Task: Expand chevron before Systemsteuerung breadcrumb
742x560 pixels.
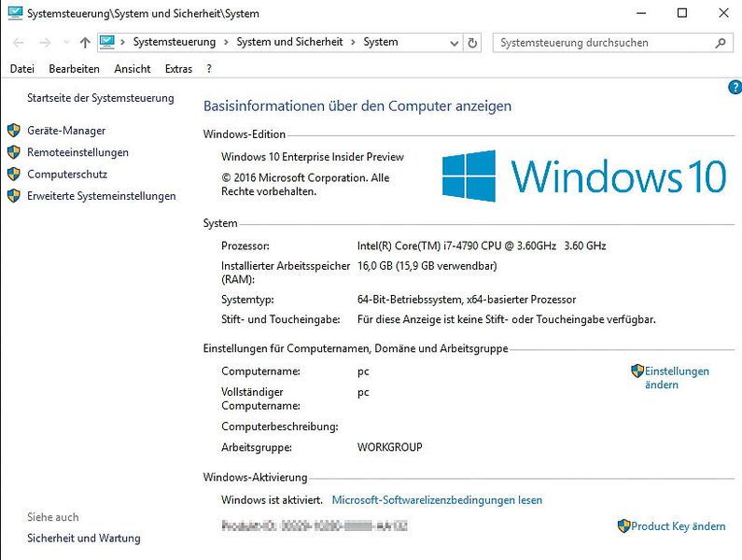Action: tap(122, 42)
